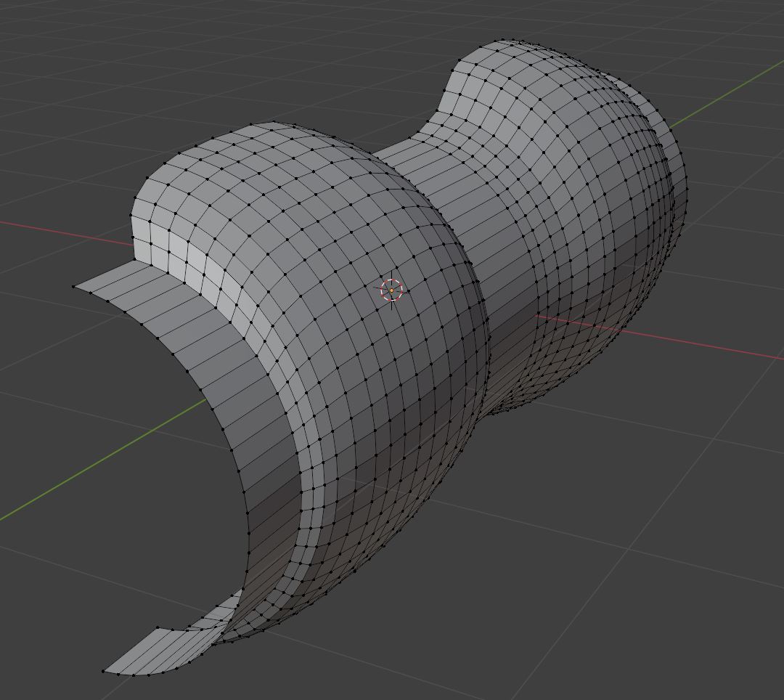Select the lowest tip vertex of the mesh

pyautogui.click(x=103, y=671)
